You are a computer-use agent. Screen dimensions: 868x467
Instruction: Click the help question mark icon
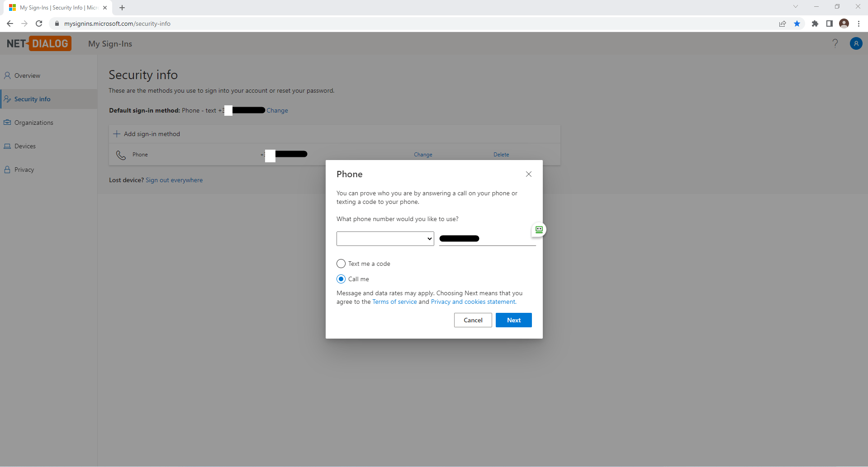click(835, 43)
